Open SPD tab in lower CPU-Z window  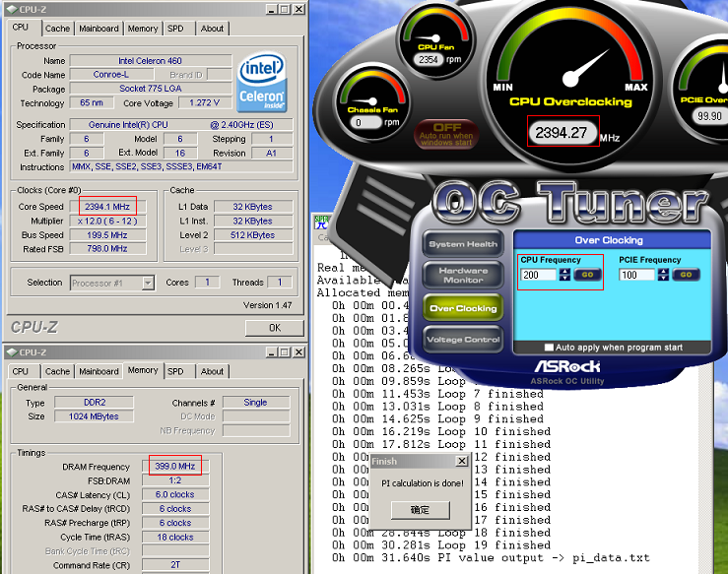coord(175,371)
